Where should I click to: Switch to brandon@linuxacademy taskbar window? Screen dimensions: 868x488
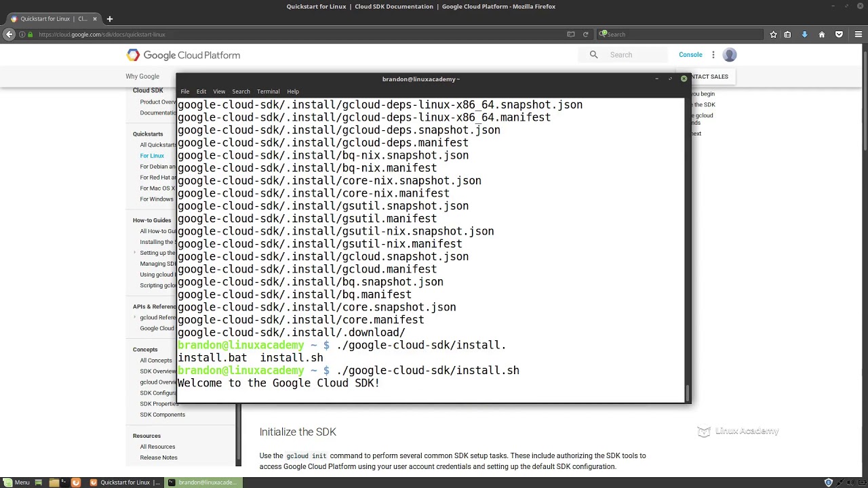pos(203,483)
